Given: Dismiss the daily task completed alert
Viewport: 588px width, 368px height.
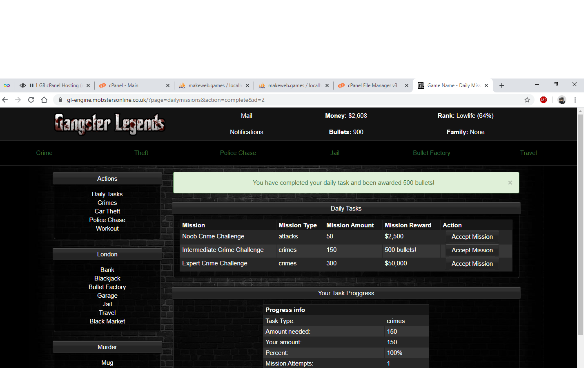Looking at the screenshot, I should pos(510,183).
